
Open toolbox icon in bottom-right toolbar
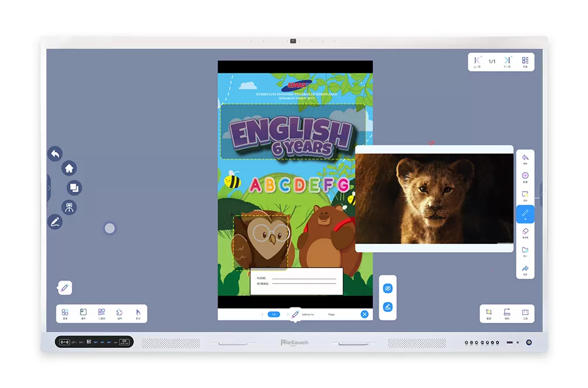tap(525, 314)
